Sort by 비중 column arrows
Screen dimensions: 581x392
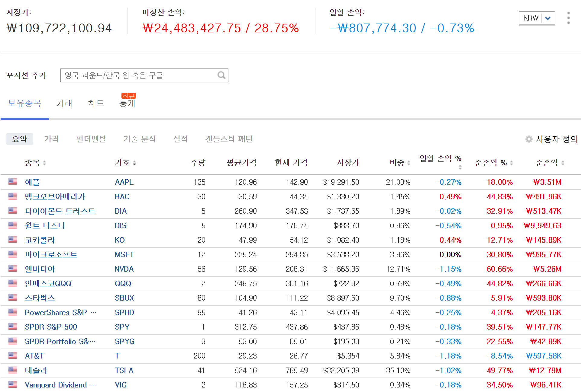pos(409,163)
